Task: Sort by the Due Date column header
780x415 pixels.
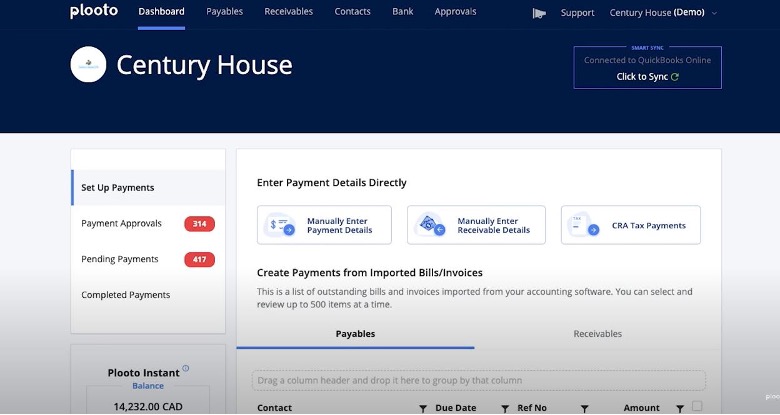Action: coord(456,408)
